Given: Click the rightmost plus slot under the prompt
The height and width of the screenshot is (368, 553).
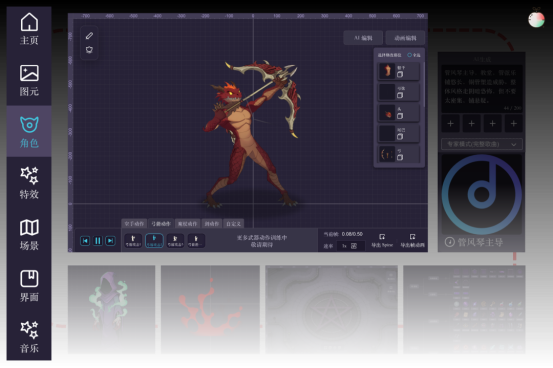Looking at the screenshot, I should coord(514,123).
